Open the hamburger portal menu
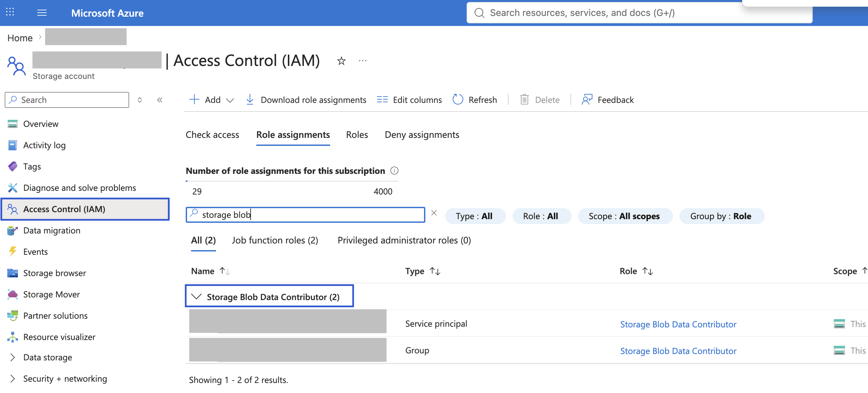This screenshot has width=868, height=393. coord(42,13)
